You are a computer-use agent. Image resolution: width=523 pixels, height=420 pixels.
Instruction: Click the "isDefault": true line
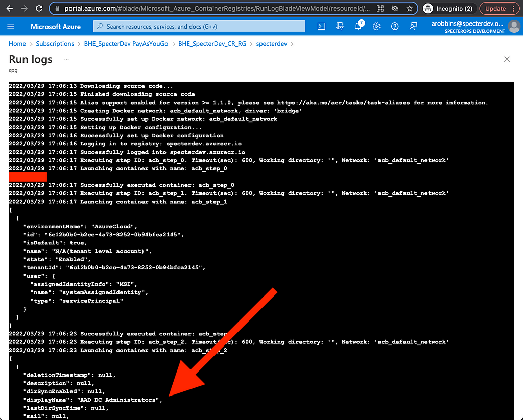(55, 243)
